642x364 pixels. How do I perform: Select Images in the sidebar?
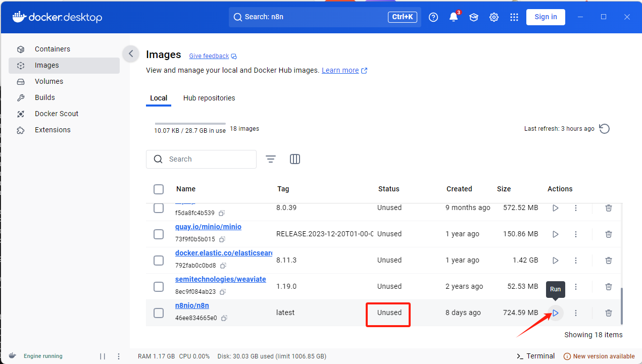click(x=64, y=65)
